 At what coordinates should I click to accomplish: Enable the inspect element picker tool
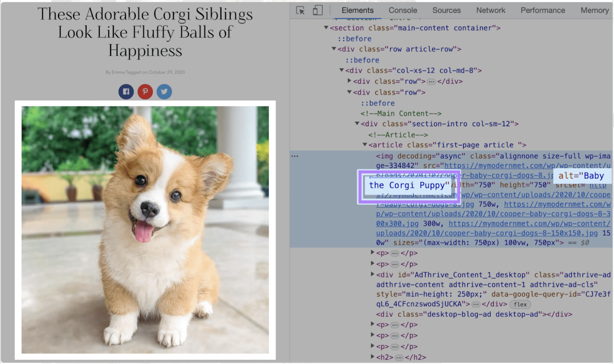(x=300, y=10)
